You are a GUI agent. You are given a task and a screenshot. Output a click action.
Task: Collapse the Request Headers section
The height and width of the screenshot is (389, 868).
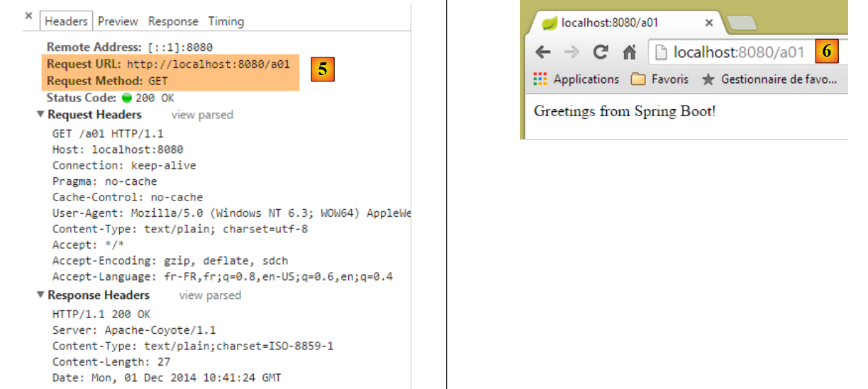41,115
